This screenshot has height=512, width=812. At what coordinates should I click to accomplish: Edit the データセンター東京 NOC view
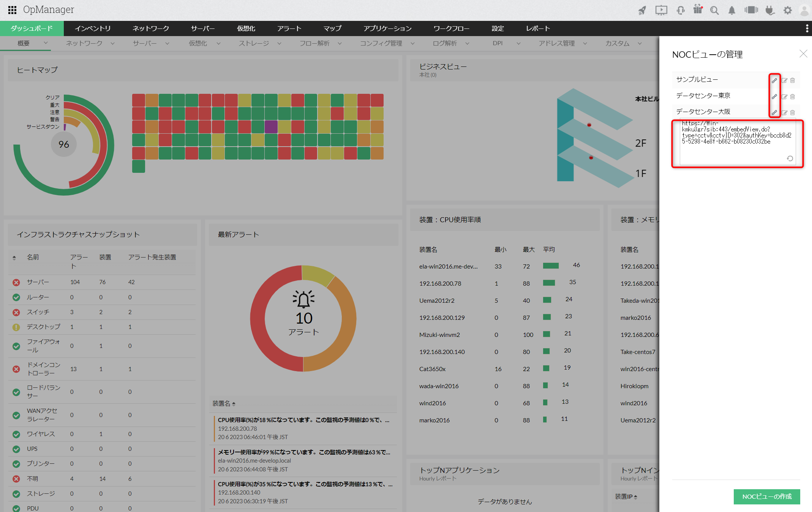click(x=784, y=96)
